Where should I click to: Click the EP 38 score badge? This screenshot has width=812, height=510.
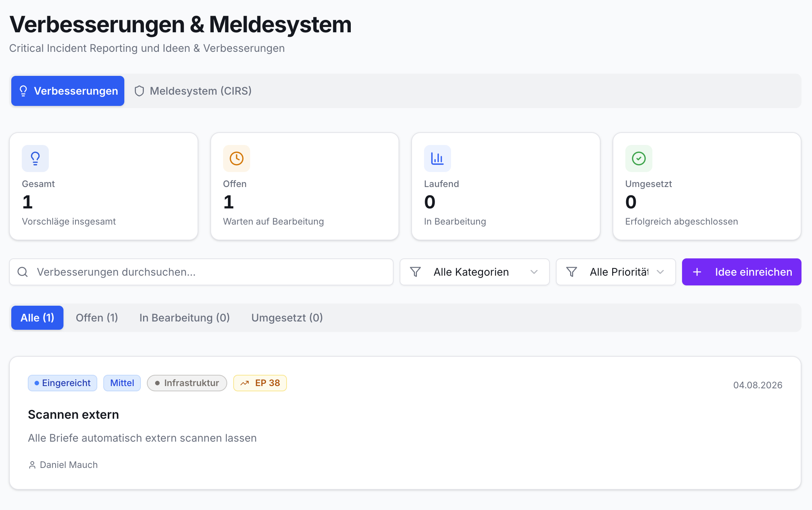point(260,383)
